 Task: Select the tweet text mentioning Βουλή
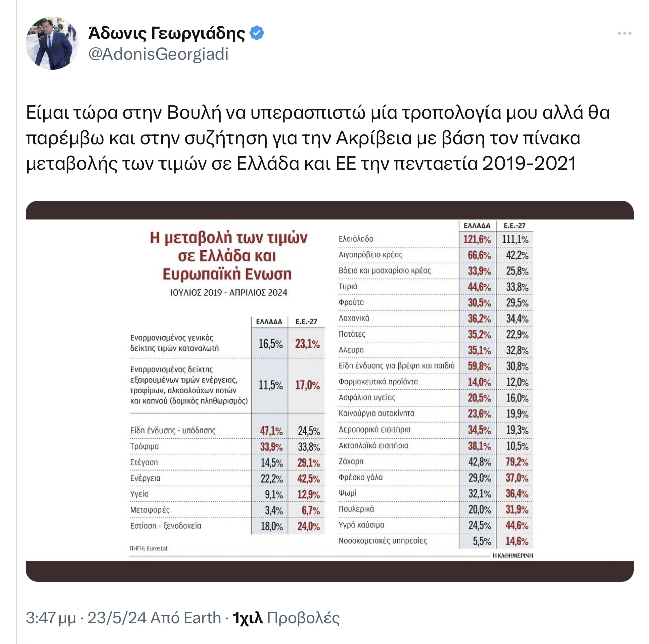pyautogui.click(x=318, y=138)
